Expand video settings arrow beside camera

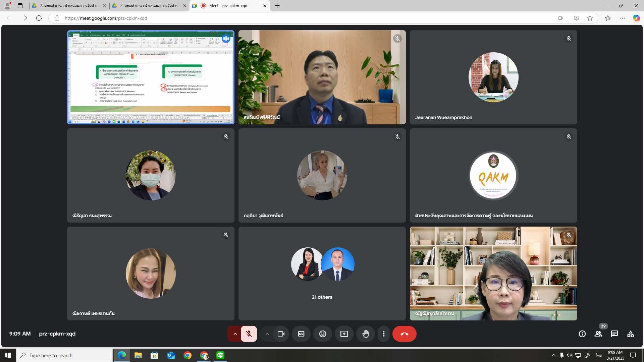[x=267, y=334]
